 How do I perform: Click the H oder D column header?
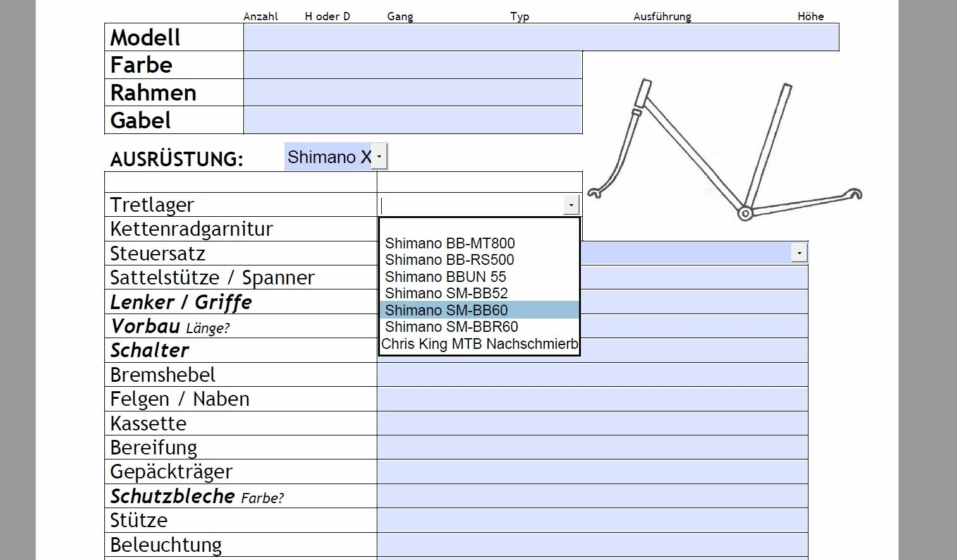click(327, 16)
